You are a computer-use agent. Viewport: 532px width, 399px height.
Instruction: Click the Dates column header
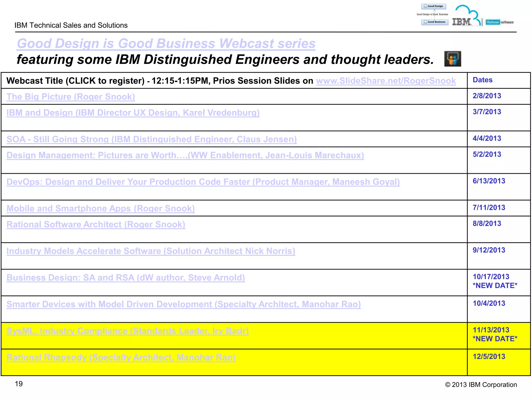point(499,80)
